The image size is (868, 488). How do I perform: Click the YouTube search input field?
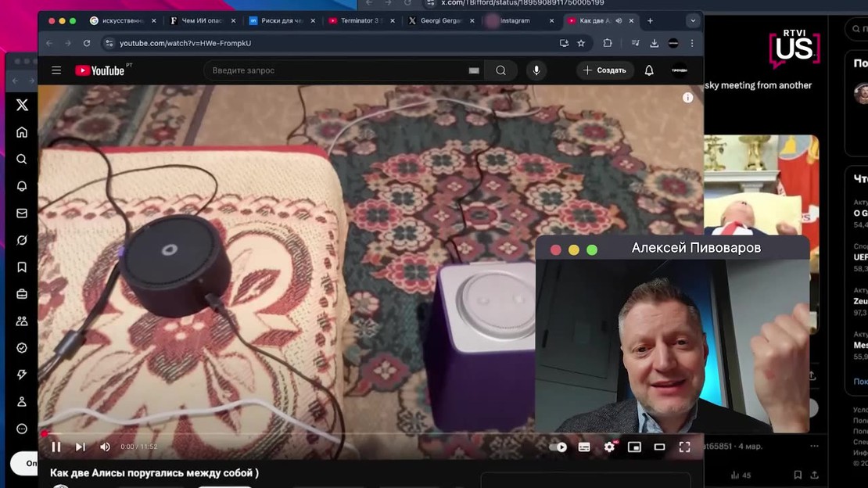coord(336,70)
